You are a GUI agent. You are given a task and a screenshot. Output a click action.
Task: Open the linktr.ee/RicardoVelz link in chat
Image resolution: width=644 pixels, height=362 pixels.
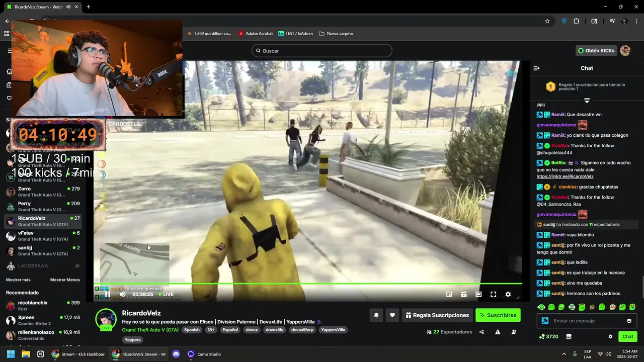point(565,176)
